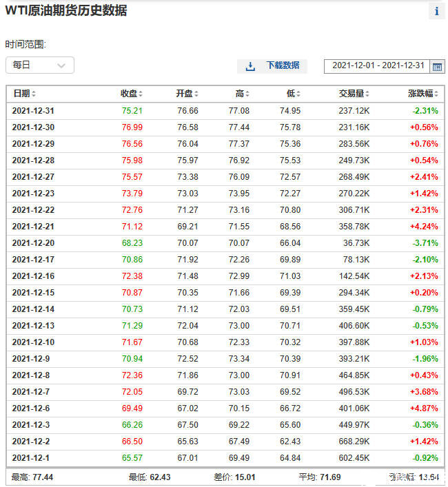Select date cell 2021-12-15
Image resolution: width=448 pixels, height=487 pixels.
[x=33, y=293]
